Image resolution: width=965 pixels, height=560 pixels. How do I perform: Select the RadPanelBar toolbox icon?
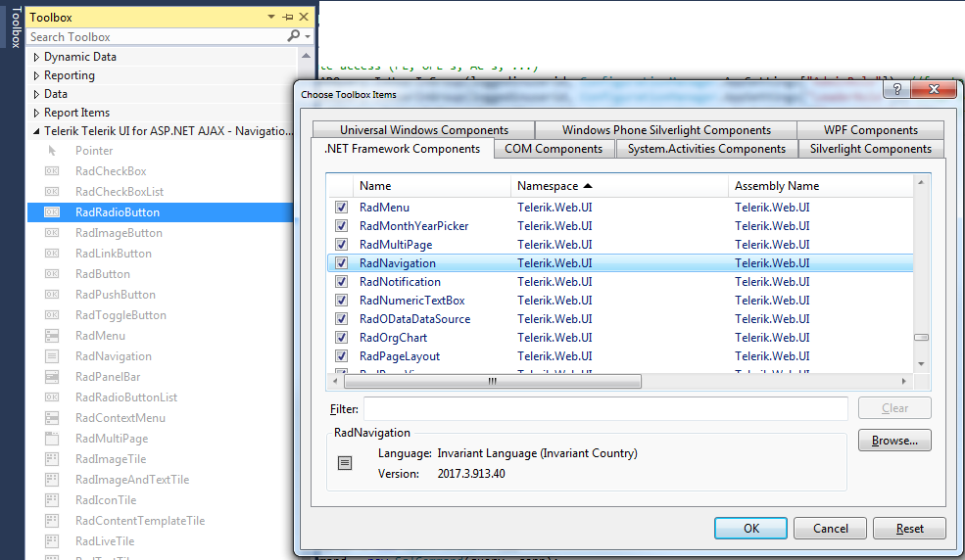pyautogui.click(x=52, y=377)
